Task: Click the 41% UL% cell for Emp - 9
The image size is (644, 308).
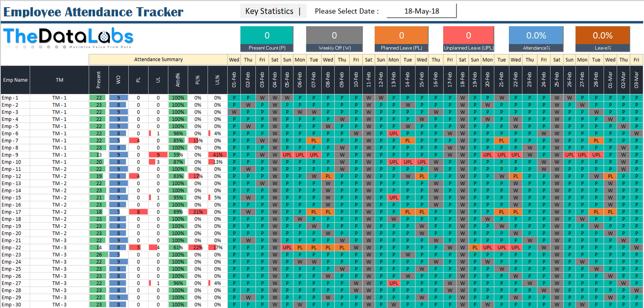Action: click(217, 155)
